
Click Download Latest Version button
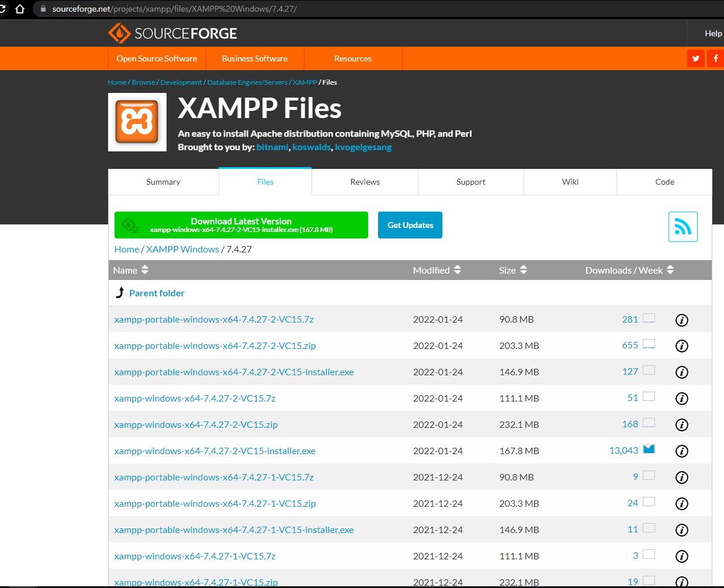(x=241, y=225)
